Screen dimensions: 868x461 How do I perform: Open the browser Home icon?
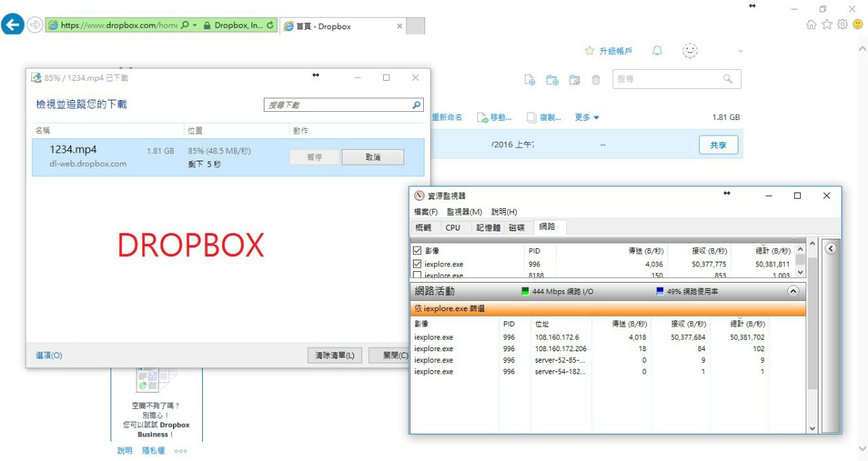click(811, 24)
